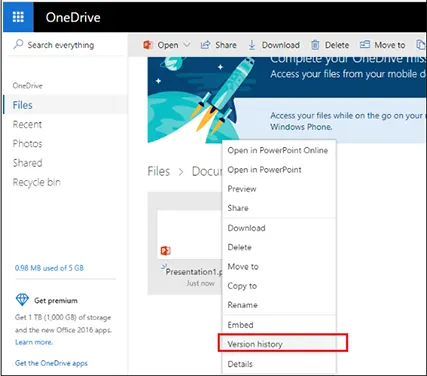Click the search magnifier icon

click(x=18, y=44)
